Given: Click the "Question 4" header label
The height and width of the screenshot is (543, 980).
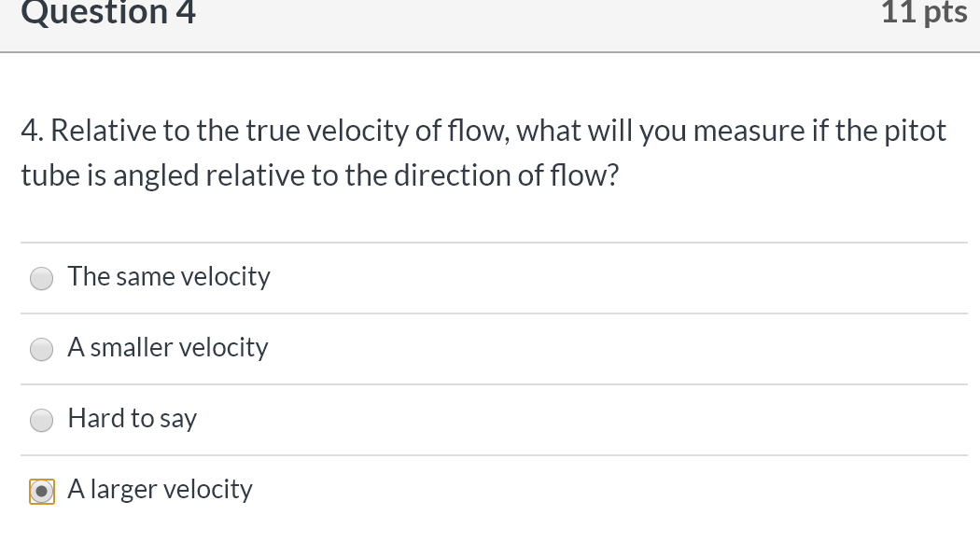Looking at the screenshot, I should point(108,13).
